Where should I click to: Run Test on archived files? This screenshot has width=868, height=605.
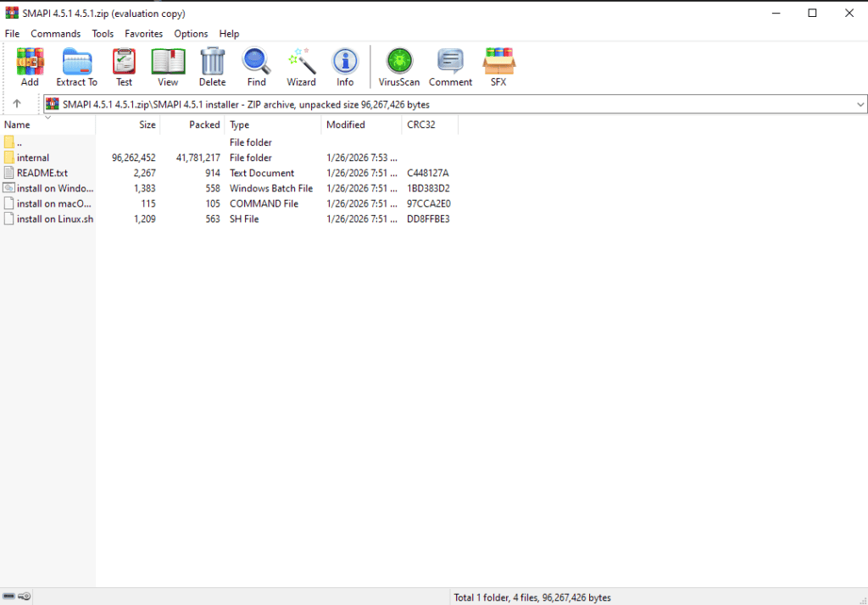coord(124,66)
